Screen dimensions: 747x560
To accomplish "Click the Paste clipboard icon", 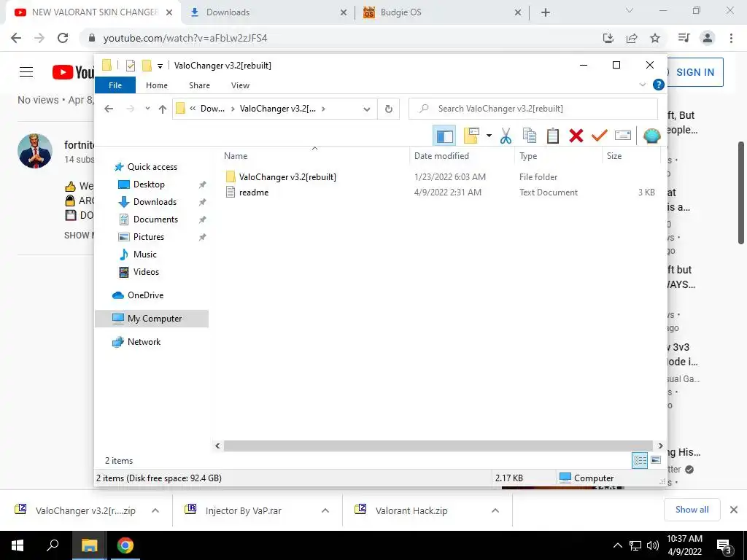I will click(553, 136).
